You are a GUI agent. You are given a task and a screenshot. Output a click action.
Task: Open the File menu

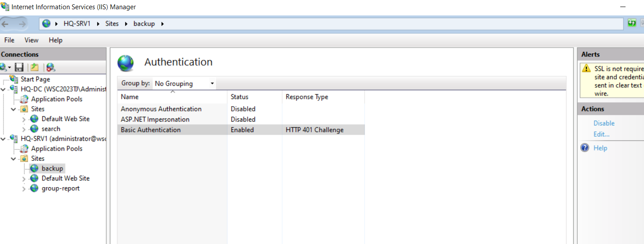click(x=9, y=40)
